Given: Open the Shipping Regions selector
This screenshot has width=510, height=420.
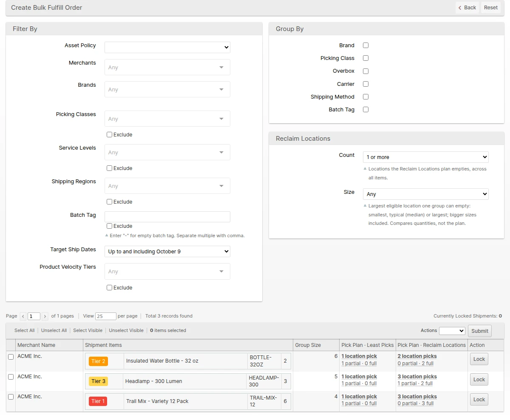Looking at the screenshot, I should click(167, 186).
